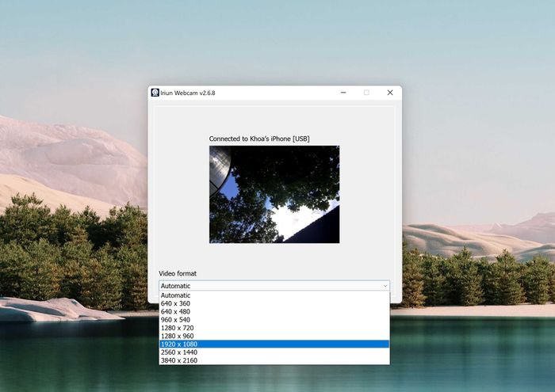Select Automatic in the dropdown list
Image resolution: width=555 pixels, height=392 pixels.
(274, 295)
